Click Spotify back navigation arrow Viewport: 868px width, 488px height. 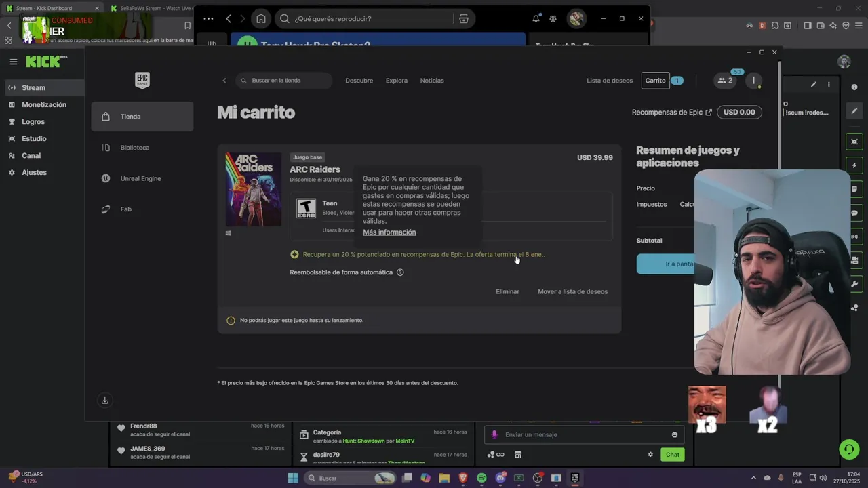click(229, 18)
